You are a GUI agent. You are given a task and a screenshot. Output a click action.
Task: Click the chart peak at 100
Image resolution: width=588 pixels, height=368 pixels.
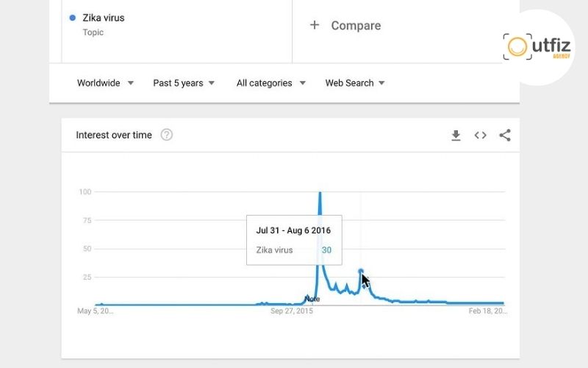coord(320,192)
